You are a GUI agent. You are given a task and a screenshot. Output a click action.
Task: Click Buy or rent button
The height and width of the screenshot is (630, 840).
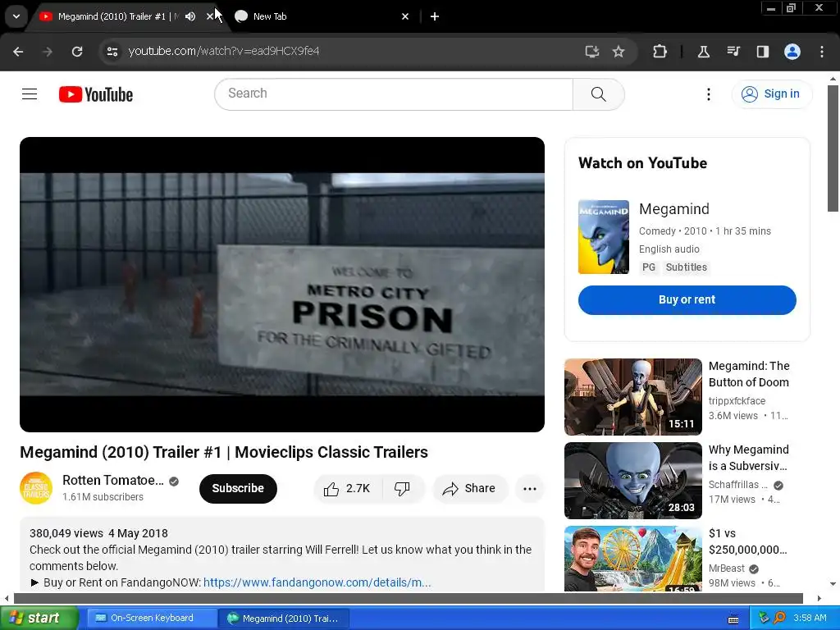[687, 299]
